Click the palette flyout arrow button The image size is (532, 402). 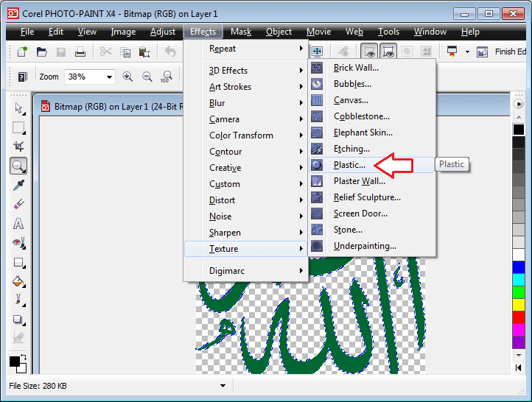[518, 104]
